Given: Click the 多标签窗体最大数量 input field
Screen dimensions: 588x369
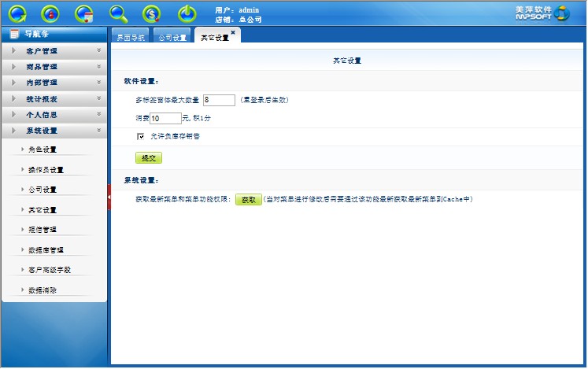Looking at the screenshot, I should (x=219, y=100).
